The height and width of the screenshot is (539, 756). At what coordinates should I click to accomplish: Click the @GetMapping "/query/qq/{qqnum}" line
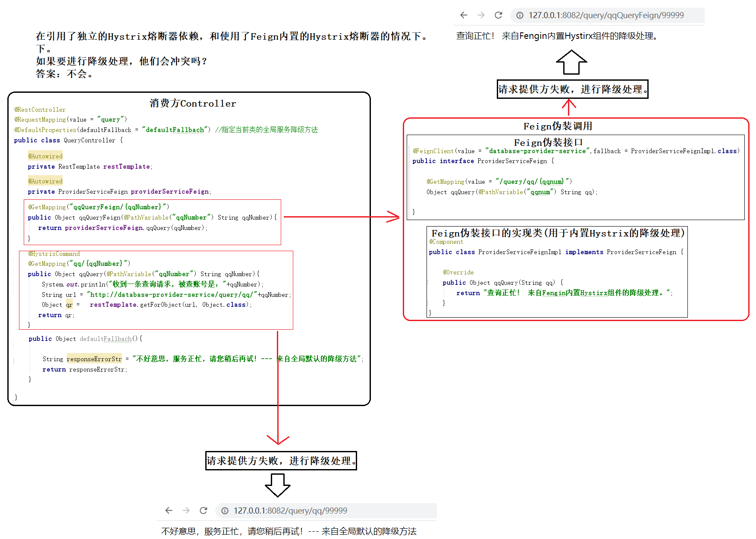pyautogui.click(x=499, y=182)
